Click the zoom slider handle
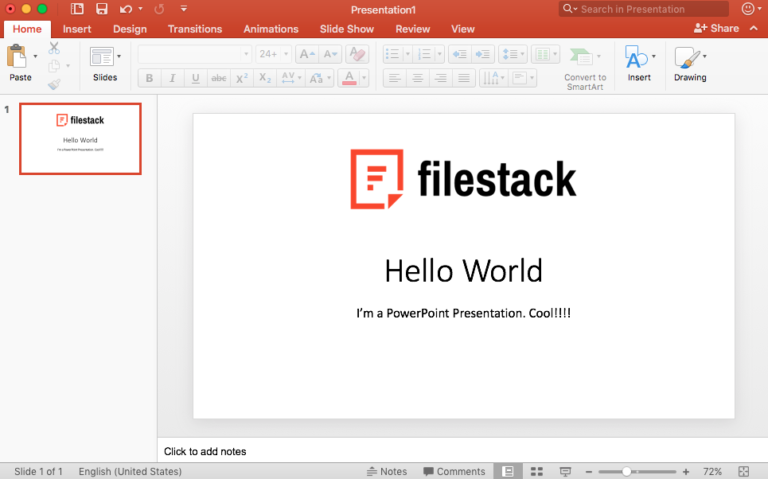The width and height of the screenshot is (768, 479). click(x=627, y=471)
